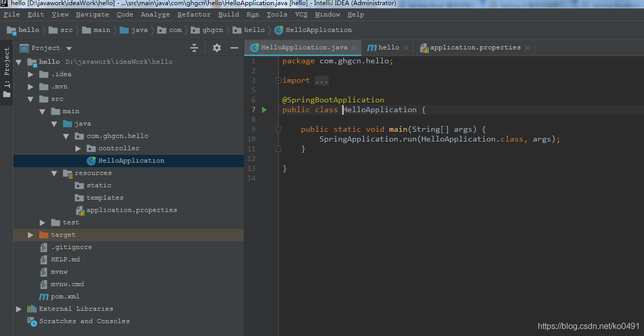Expand the .idea folder

(x=31, y=74)
